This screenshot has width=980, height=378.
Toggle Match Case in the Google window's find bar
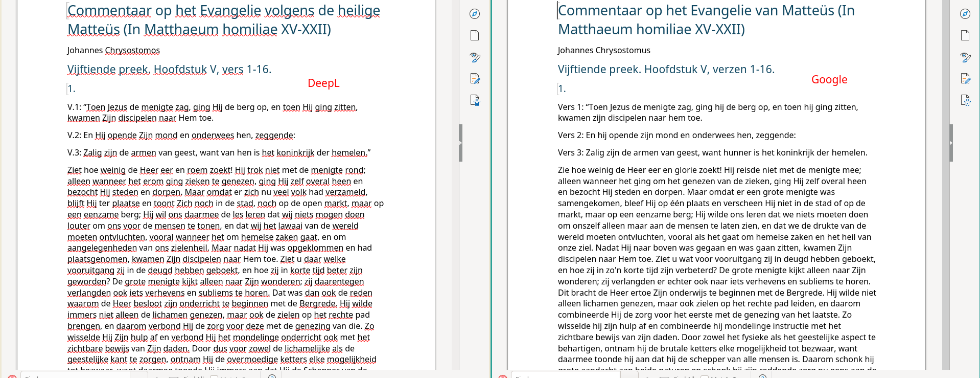[x=705, y=376]
